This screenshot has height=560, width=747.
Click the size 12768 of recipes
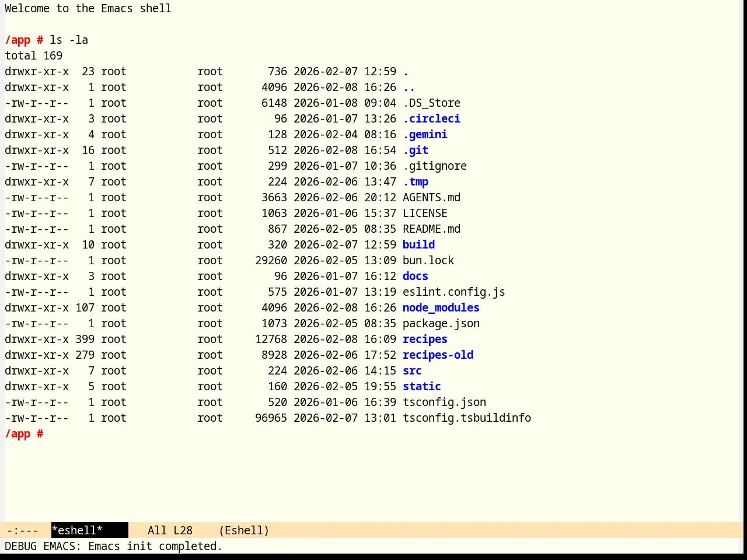tap(271, 339)
